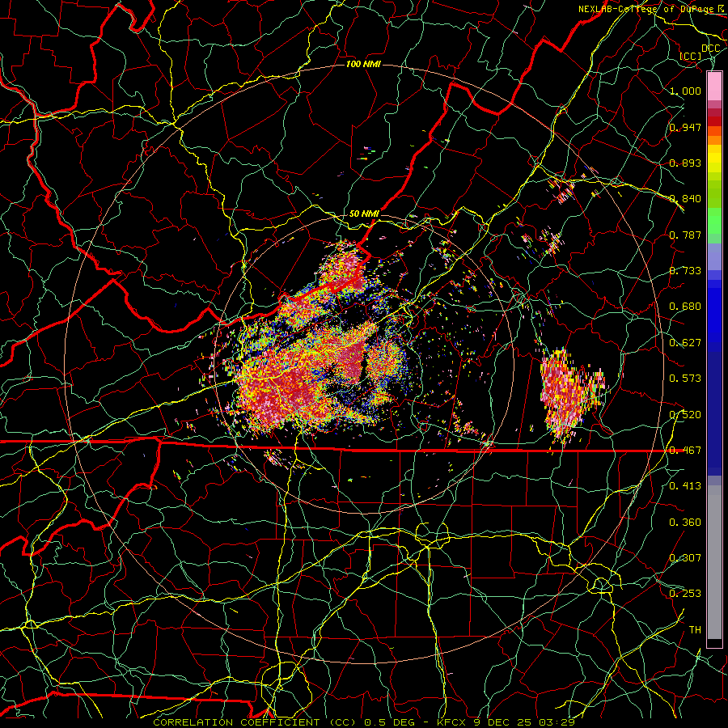Click the 9 DEC 25 03:29 timestamp
The image size is (728, 728).
click(x=524, y=722)
